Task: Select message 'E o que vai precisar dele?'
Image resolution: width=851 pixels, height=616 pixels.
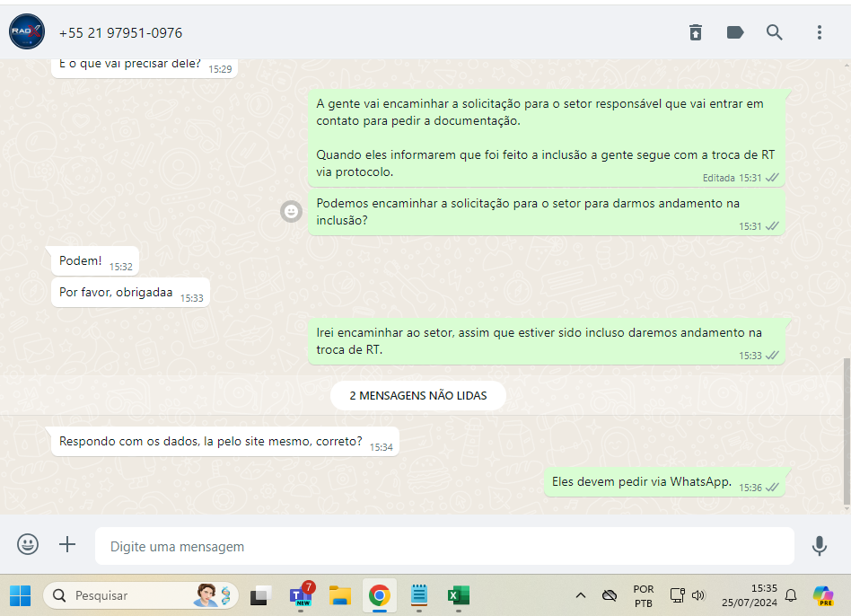Action: [x=145, y=66]
